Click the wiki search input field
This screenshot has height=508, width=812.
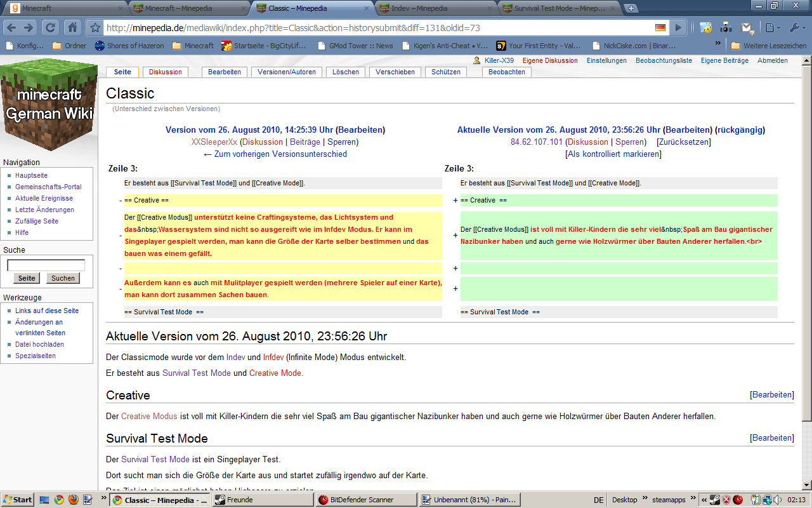[46, 265]
